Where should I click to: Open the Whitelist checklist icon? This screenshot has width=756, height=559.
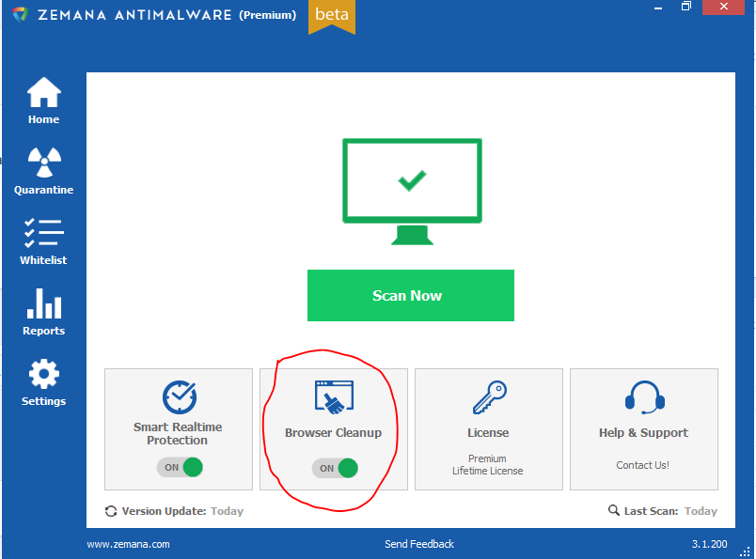(44, 233)
